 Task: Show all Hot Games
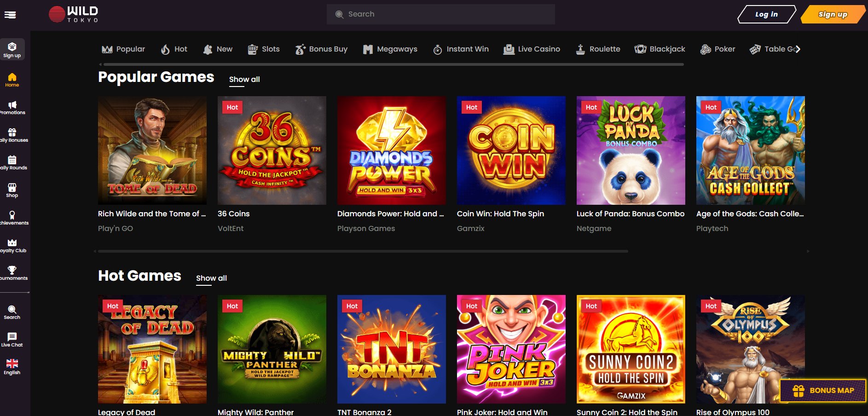[211, 278]
